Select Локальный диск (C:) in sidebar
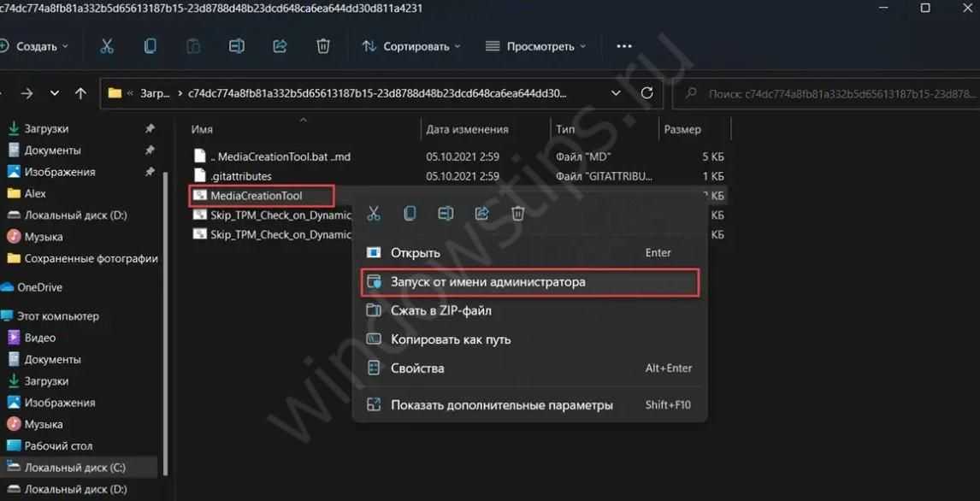This screenshot has width=980, height=501. click(74, 468)
